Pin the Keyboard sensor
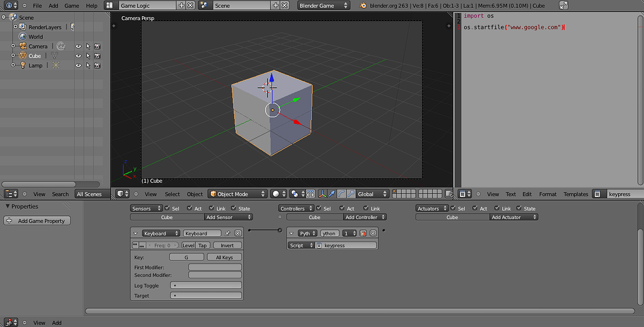The image size is (644, 327). click(x=228, y=233)
